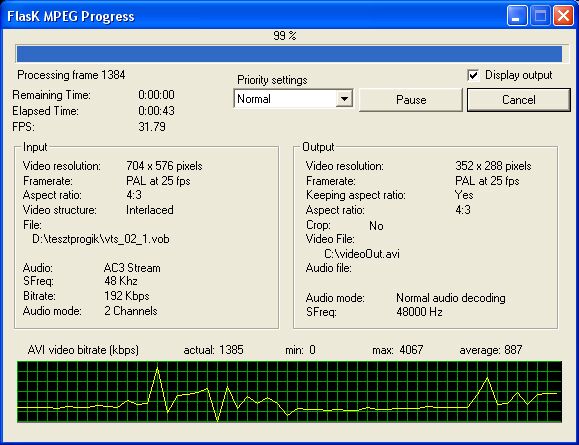Click the tallest bitrate spike in graph

158,369
